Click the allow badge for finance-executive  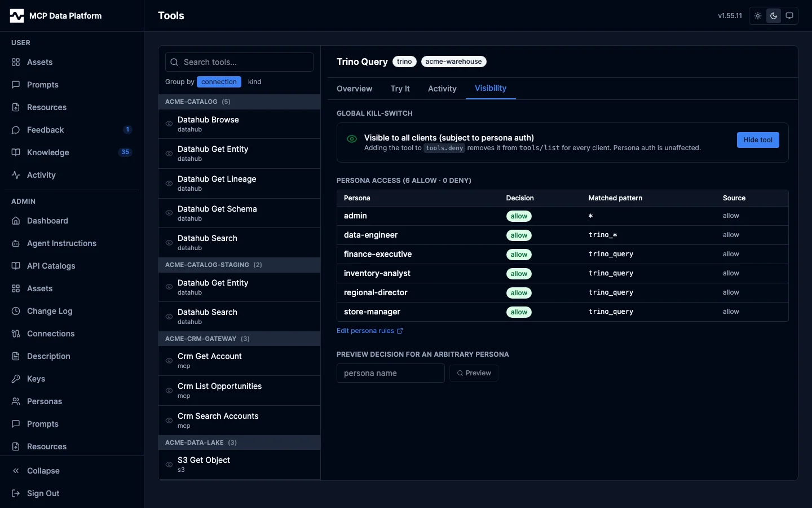[x=519, y=255]
